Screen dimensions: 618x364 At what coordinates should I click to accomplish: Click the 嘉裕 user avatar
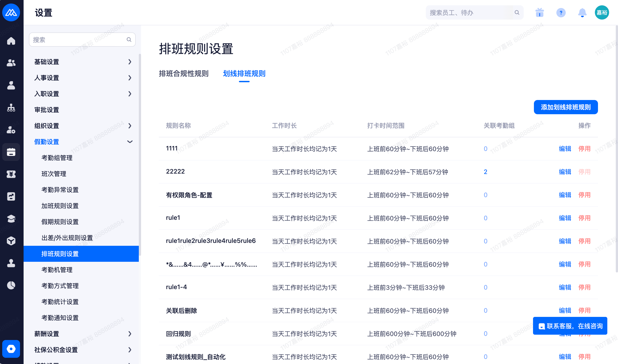coord(602,12)
